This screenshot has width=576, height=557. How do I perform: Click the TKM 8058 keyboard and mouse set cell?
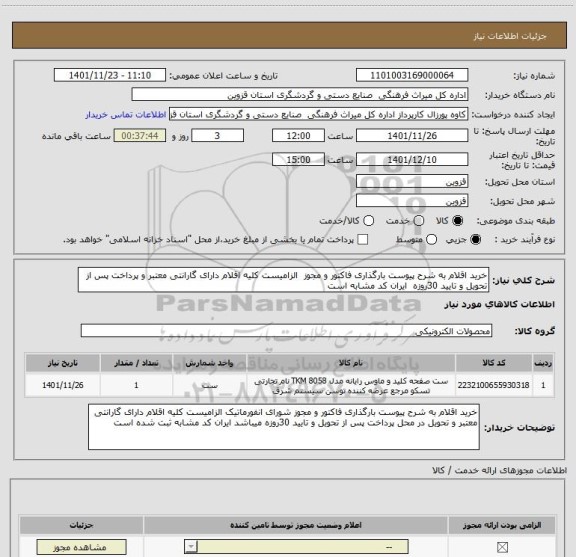pyautogui.click(x=351, y=385)
